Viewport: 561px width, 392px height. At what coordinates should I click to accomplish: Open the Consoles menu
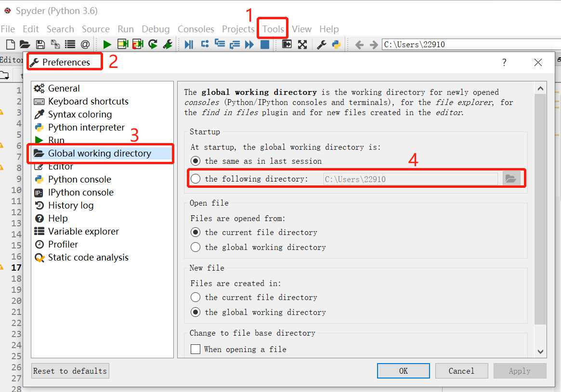[196, 29]
